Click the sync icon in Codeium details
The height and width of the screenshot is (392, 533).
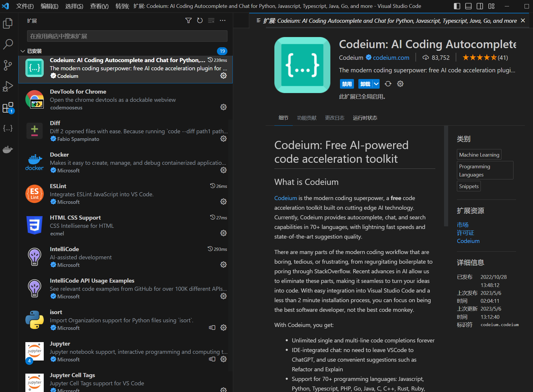[388, 84]
